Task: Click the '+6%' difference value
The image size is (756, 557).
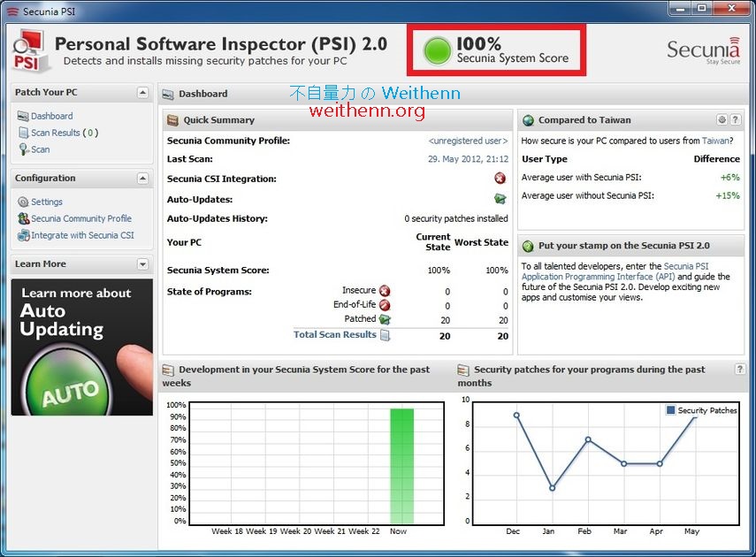Action: [x=730, y=178]
